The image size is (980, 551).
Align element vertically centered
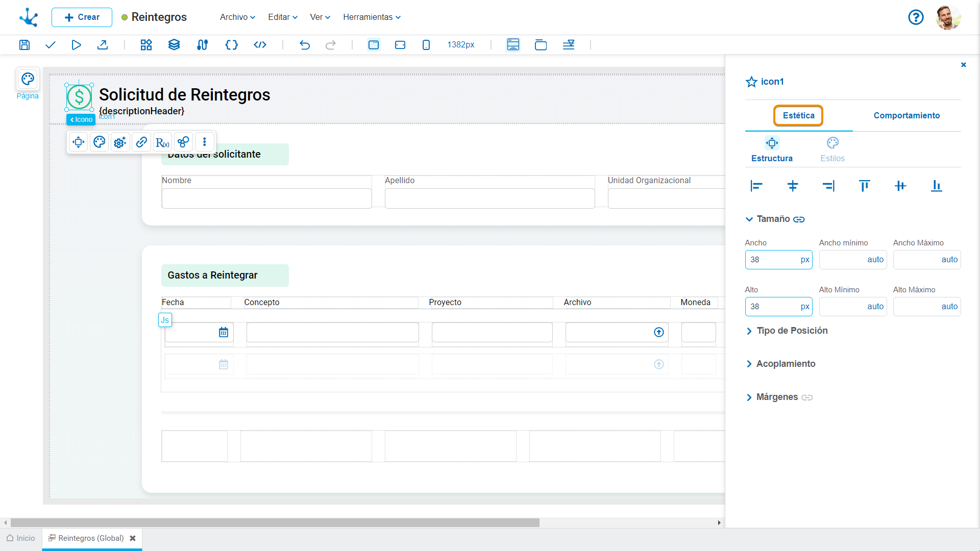pos(900,186)
